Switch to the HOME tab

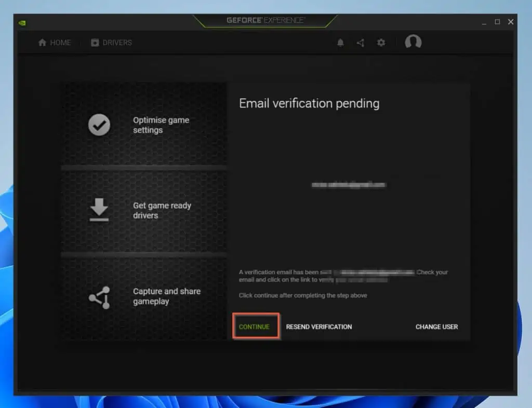pos(59,43)
